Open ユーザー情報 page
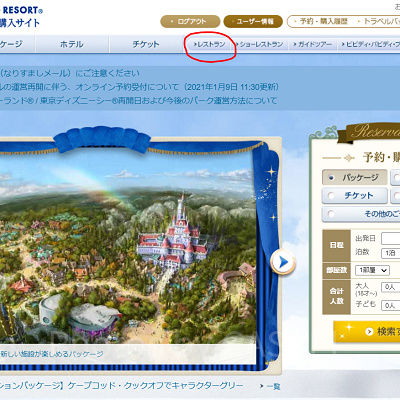Image resolution: width=400 pixels, height=400 pixels. click(253, 22)
